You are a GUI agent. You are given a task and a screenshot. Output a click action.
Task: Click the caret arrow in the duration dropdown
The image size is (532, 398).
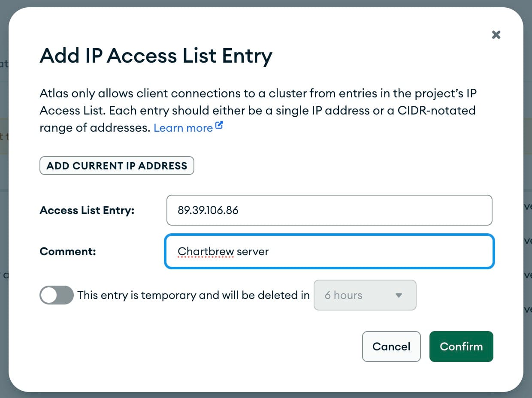399,295
